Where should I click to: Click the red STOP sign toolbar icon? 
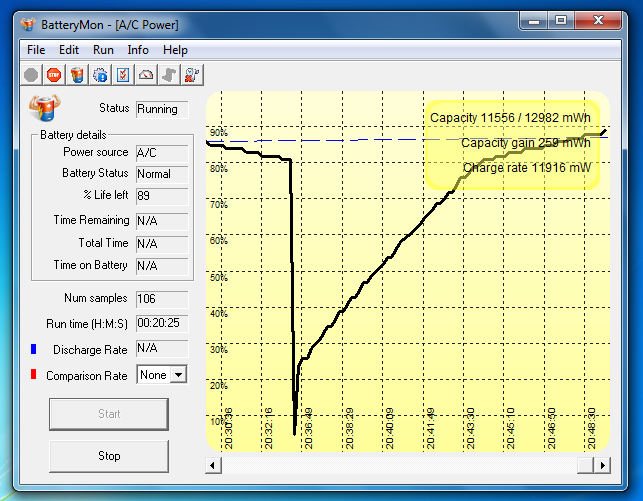pyautogui.click(x=54, y=75)
